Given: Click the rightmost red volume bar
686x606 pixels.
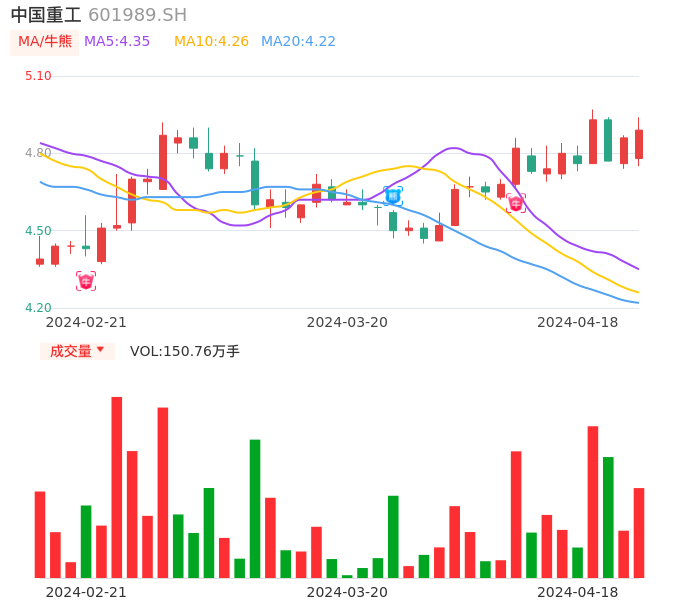Looking at the screenshot, I should (x=639, y=532).
